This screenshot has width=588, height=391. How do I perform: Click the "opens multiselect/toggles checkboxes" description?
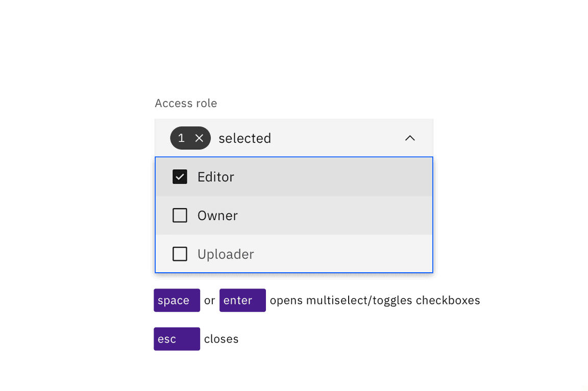point(375,300)
